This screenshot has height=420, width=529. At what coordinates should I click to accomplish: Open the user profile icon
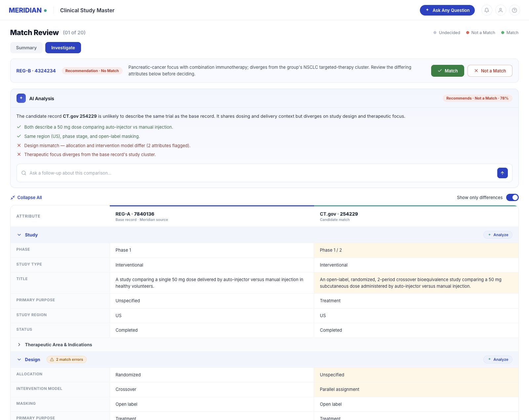[501, 10]
